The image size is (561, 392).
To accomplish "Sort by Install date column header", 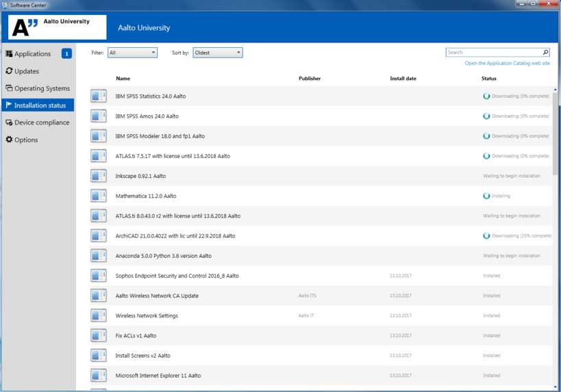I will point(403,79).
